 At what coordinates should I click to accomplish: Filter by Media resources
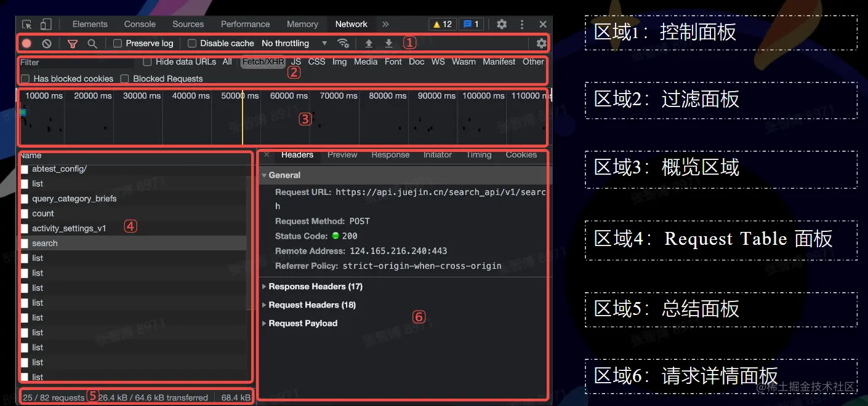point(366,62)
